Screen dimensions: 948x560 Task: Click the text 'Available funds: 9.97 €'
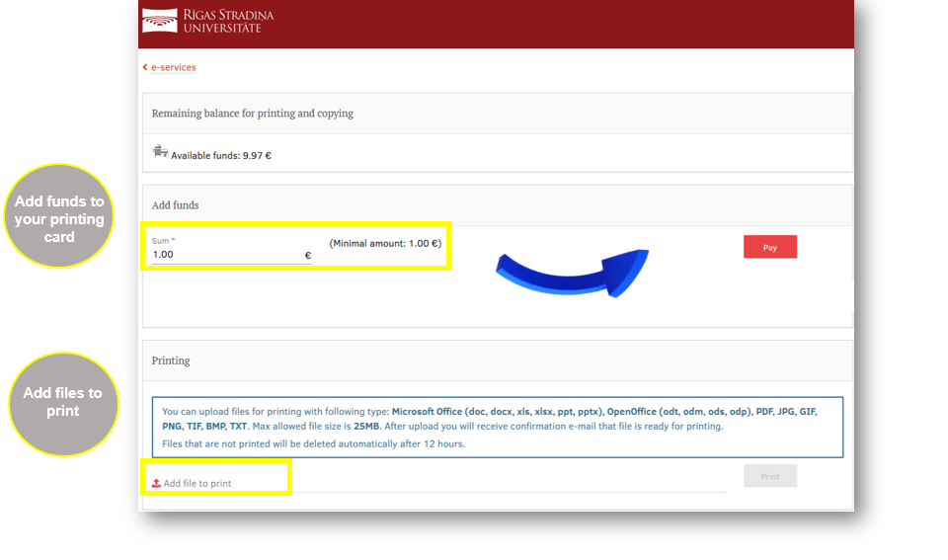point(220,155)
